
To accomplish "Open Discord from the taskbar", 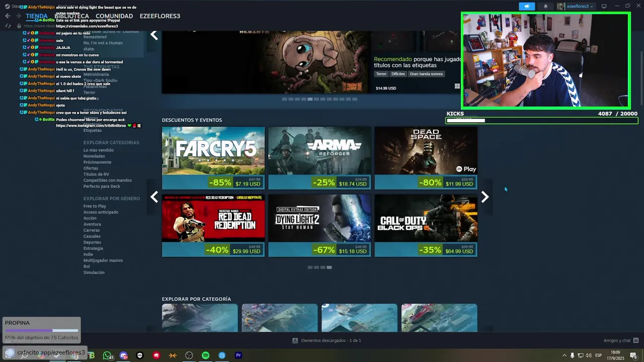I will 124,355.
